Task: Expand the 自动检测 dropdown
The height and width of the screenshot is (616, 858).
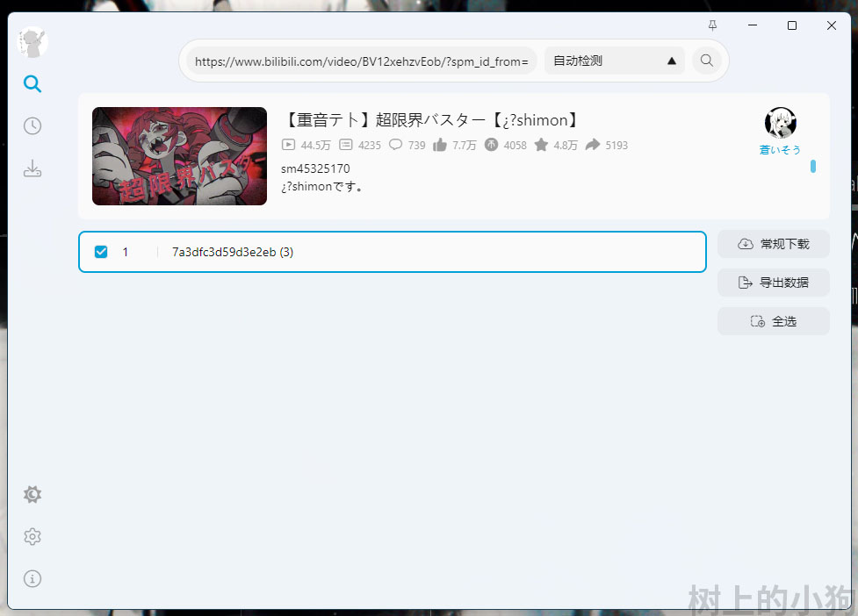Action: (614, 61)
